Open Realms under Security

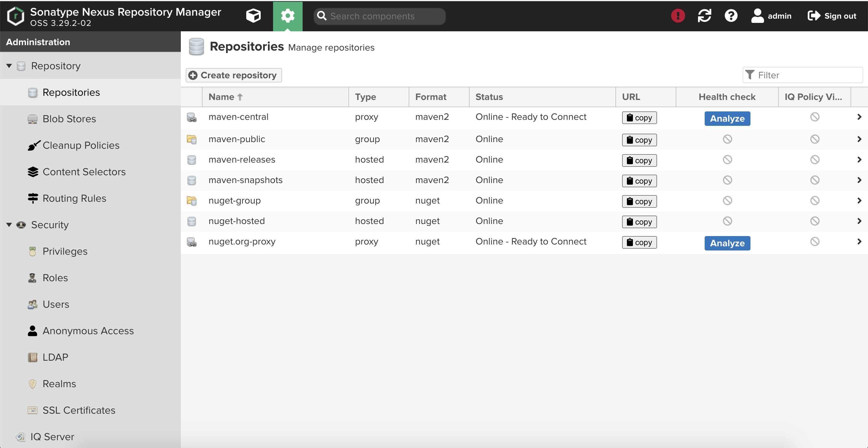[59, 383]
